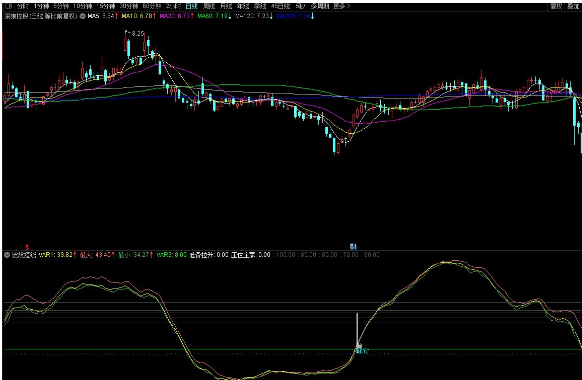Select the 周线 weekly chart tab

209,6
